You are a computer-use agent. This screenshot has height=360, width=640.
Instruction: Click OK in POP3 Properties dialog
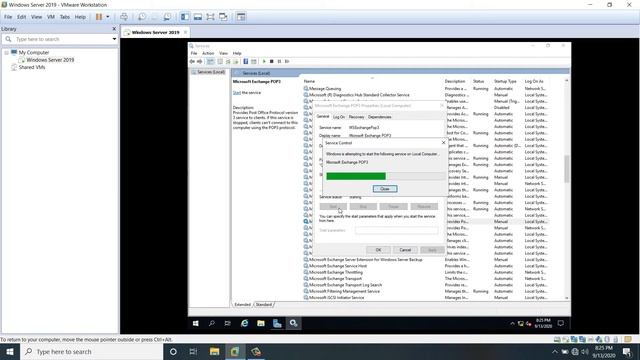pyautogui.click(x=378, y=250)
